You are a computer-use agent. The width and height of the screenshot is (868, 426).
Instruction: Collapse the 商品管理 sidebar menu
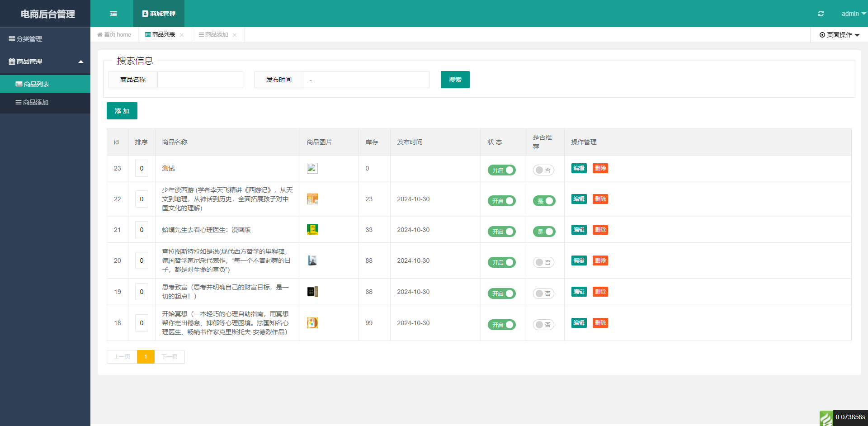45,62
